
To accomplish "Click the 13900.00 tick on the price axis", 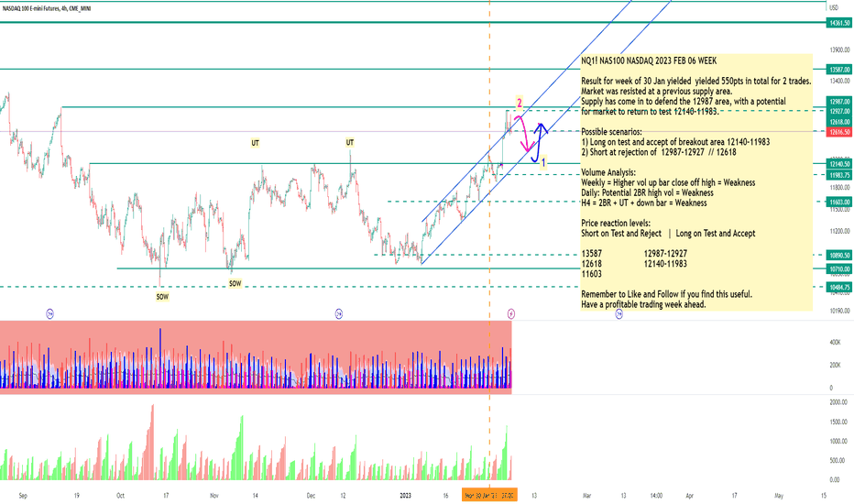I will click(x=840, y=49).
